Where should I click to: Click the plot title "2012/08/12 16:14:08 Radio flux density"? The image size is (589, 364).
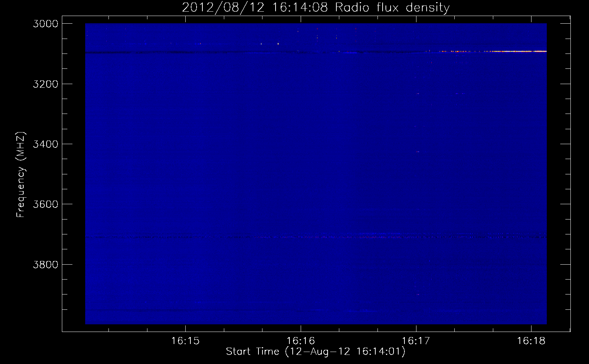[316, 7]
